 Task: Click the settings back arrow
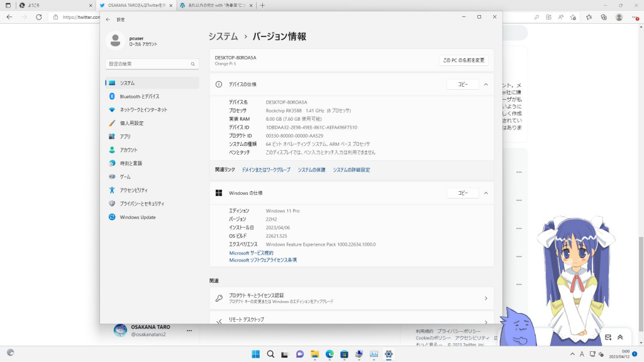tap(108, 19)
